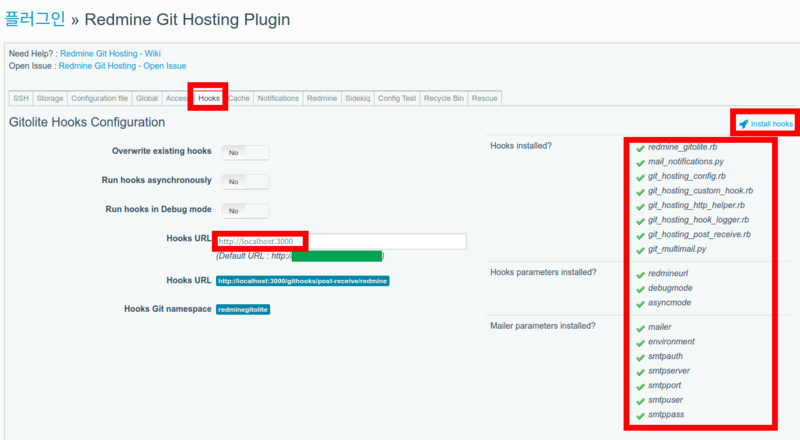
Task: Click green checkmark next to smtpuser
Action: (x=640, y=401)
